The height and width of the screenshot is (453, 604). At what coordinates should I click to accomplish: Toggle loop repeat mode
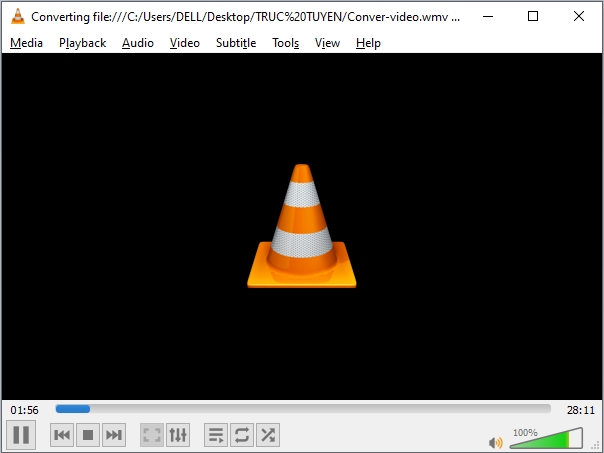click(x=242, y=435)
